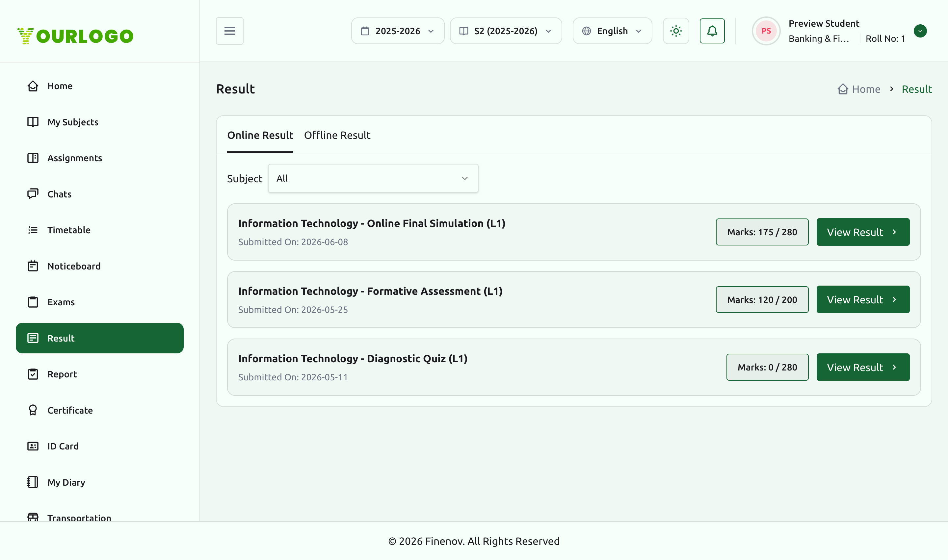The image size is (948, 560).
Task: Click Submitted On: 2026-06-08 text
Action: point(293,242)
